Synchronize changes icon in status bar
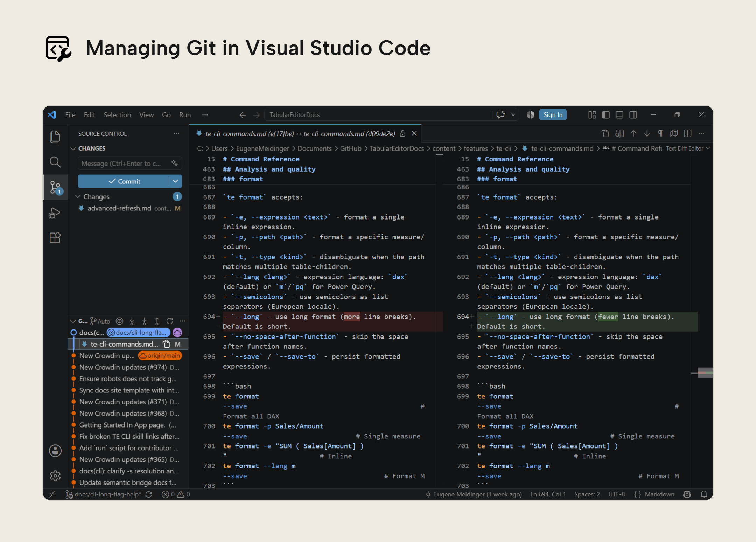The image size is (756, 542). click(149, 494)
